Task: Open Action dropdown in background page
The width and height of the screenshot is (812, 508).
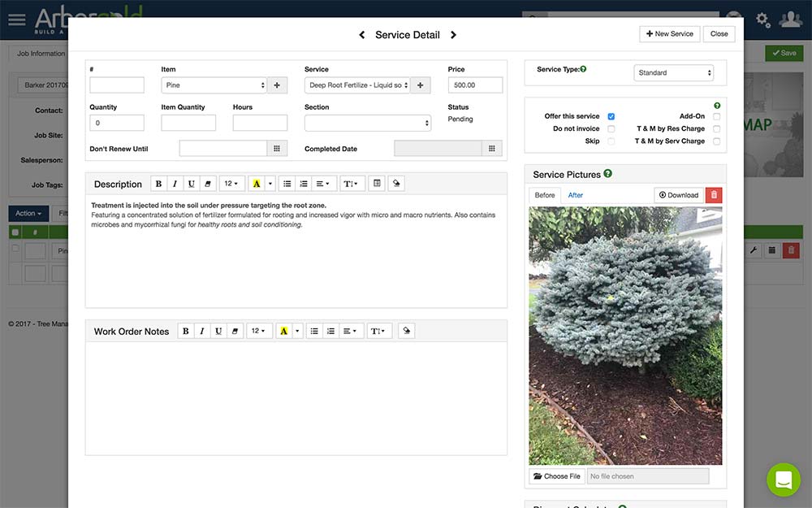Action: click(28, 213)
